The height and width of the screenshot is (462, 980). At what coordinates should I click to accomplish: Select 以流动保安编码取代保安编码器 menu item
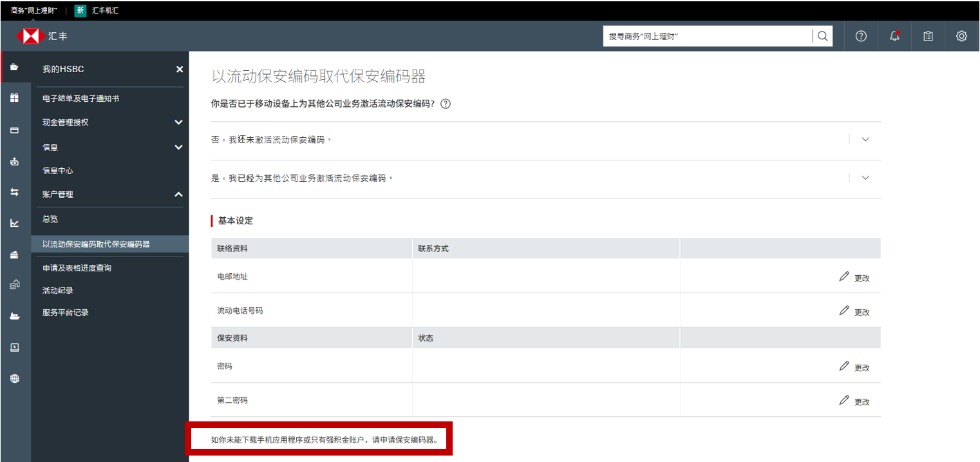pos(96,244)
